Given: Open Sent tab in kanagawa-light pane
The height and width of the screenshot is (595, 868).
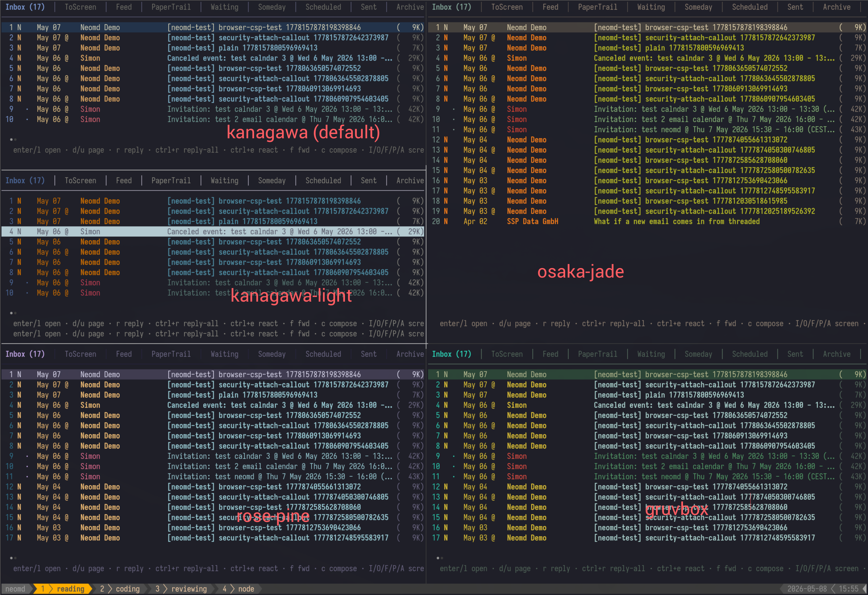Looking at the screenshot, I should (x=368, y=181).
